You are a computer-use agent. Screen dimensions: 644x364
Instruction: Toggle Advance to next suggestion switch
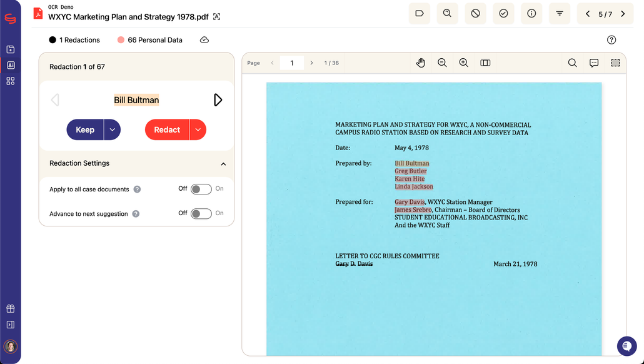coord(201,214)
